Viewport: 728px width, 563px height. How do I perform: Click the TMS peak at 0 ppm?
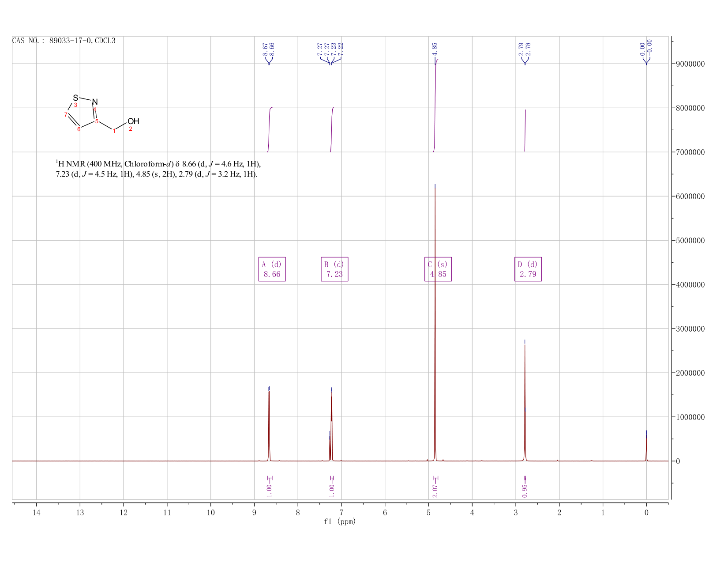(x=646, y=446)
